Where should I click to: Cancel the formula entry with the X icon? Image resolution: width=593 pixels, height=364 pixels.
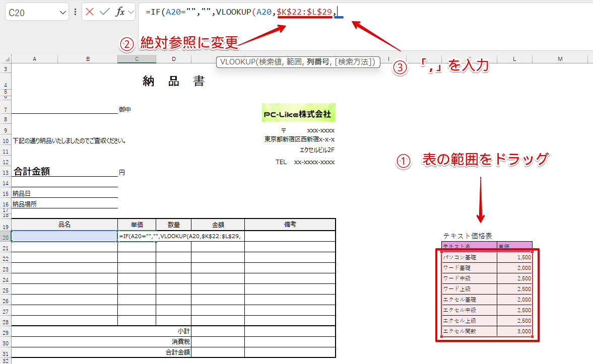point(90,12)
